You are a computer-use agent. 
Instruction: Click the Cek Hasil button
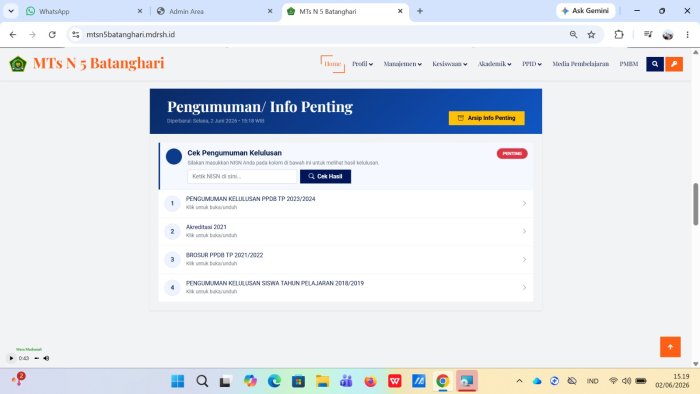click(x=325, y=176)
